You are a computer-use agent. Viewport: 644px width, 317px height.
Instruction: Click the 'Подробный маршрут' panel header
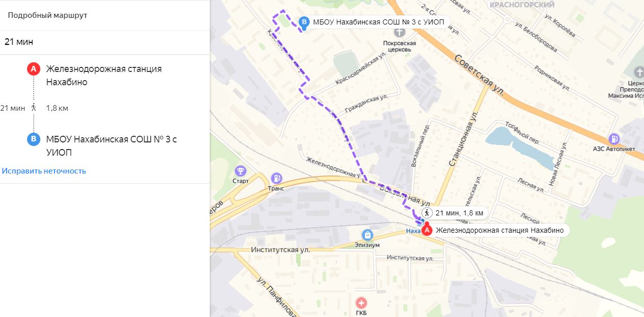47,15
